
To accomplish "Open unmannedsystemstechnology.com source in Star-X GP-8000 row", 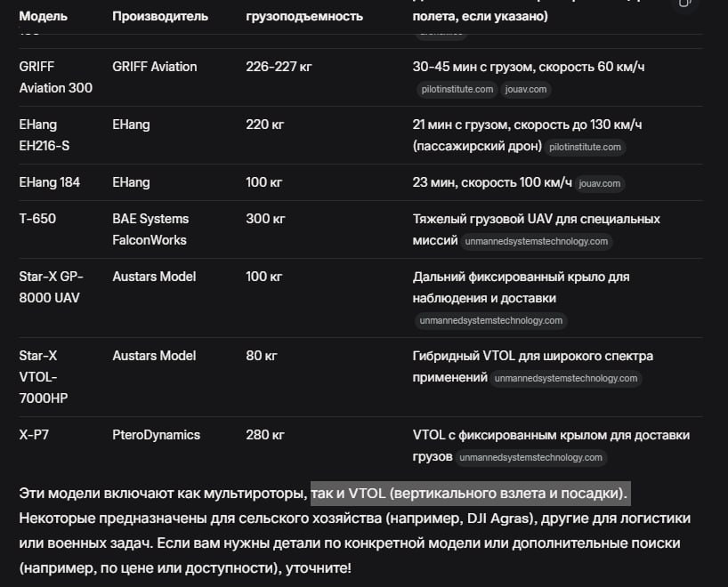I will click(490, 320).
